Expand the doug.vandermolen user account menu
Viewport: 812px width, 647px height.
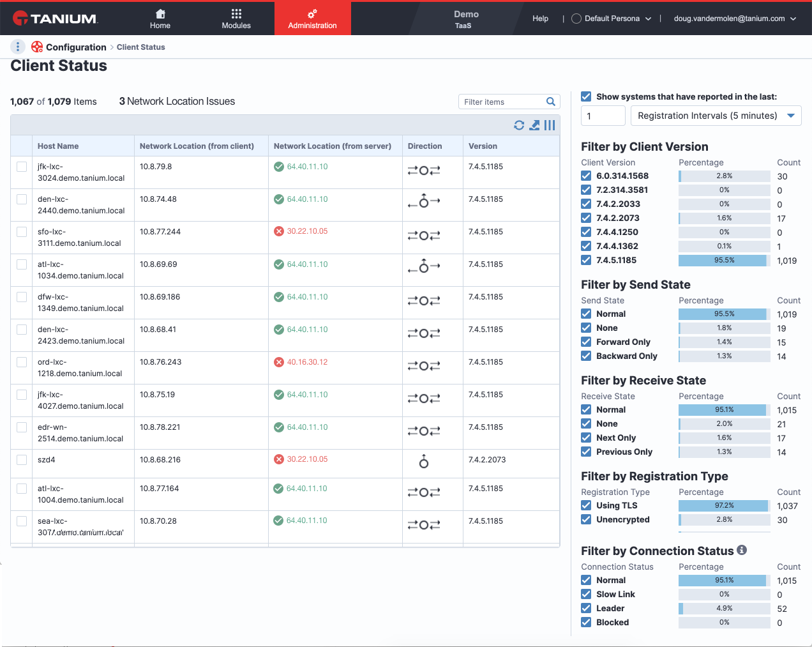[735, 19]
